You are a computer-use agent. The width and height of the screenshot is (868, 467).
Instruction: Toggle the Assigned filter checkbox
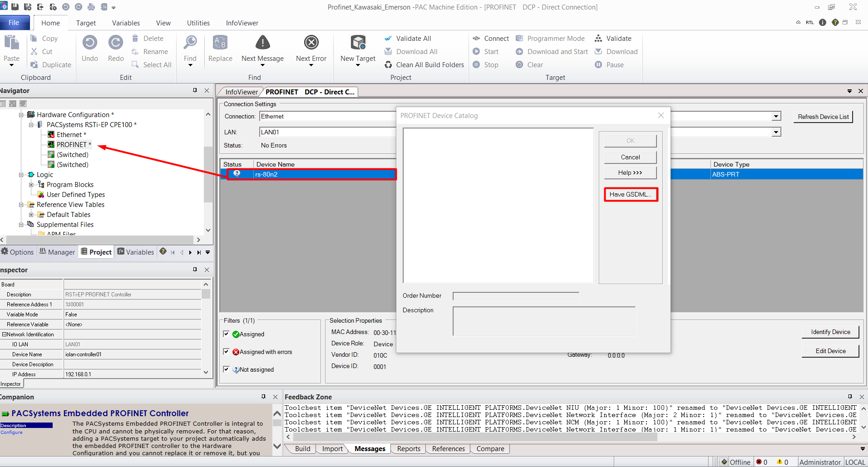coord(226,334)
